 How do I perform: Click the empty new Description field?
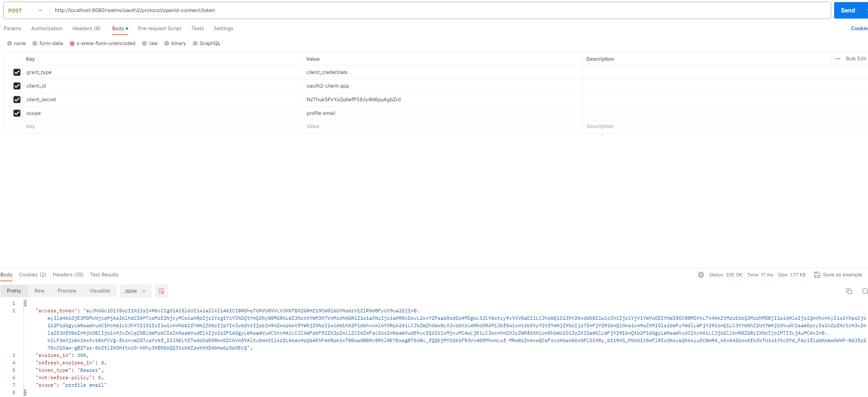[x=725, y=126]
